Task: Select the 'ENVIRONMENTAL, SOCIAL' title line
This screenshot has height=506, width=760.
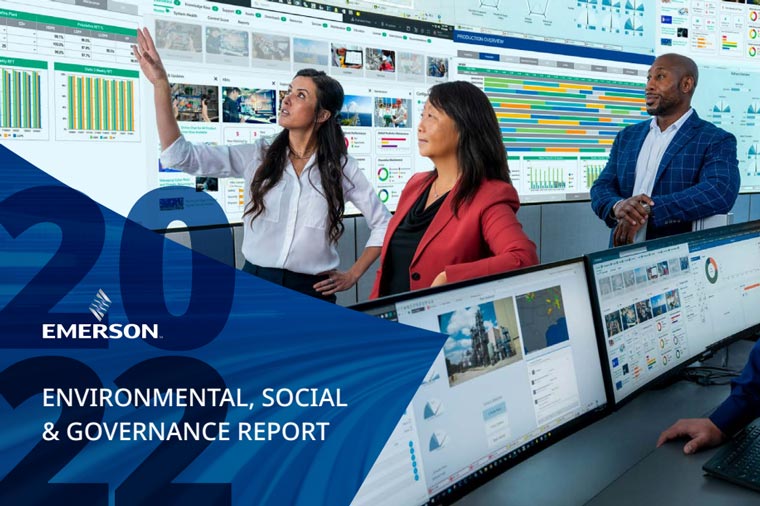Action: point(195,398)
